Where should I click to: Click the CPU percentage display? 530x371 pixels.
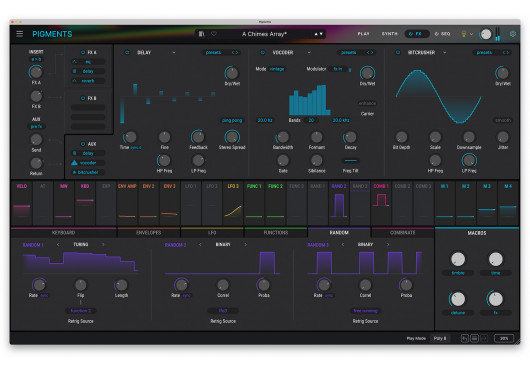click(x=504, y=338)
